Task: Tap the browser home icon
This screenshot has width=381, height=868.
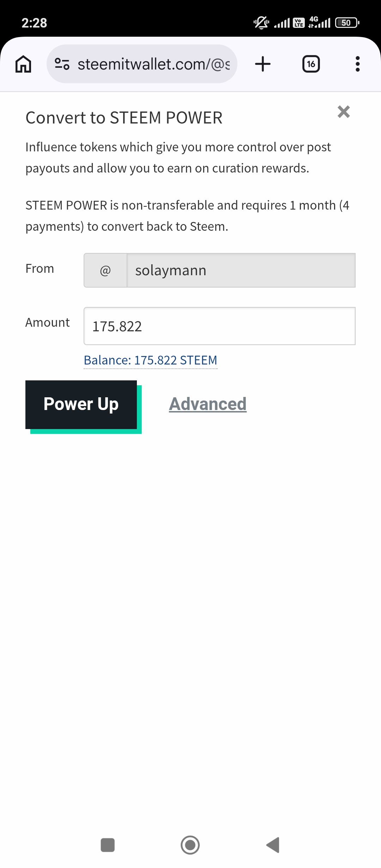Action: pyautogui.click(x=23, y=64)
